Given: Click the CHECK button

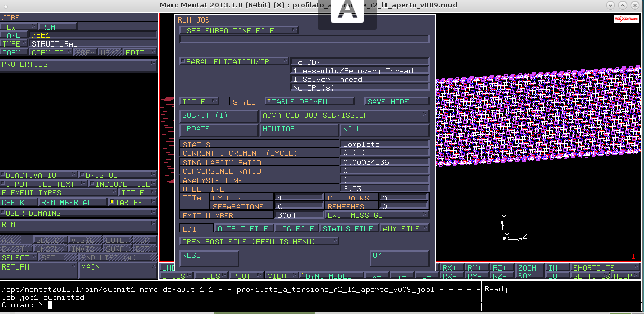Looking at the screenshot, I should [x=19, y=203].
